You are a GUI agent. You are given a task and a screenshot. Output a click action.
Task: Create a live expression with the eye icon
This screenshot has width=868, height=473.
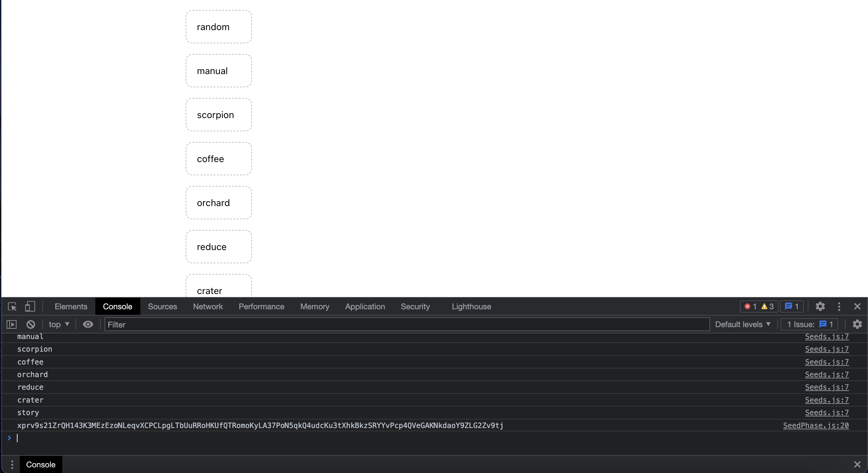pyautogui.click(x=88, y=324)
